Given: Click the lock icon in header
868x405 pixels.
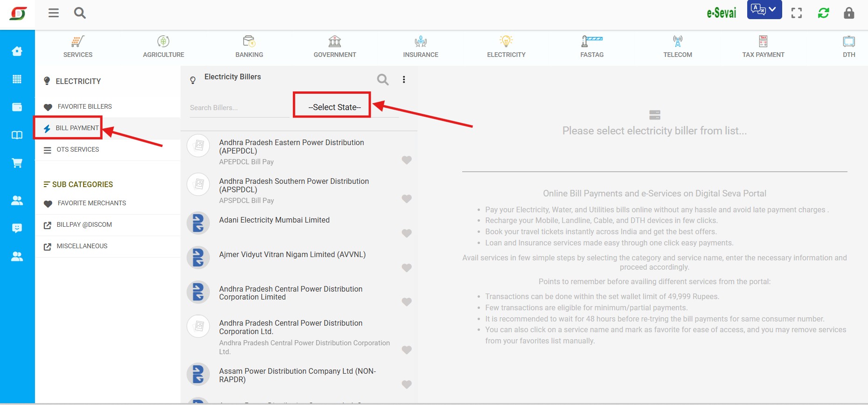Looking at the screenshot, I should point(849,13).
